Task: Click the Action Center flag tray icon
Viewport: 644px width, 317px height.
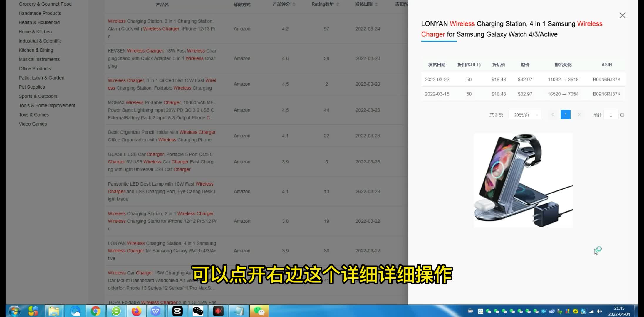Action: click(568, 311)
